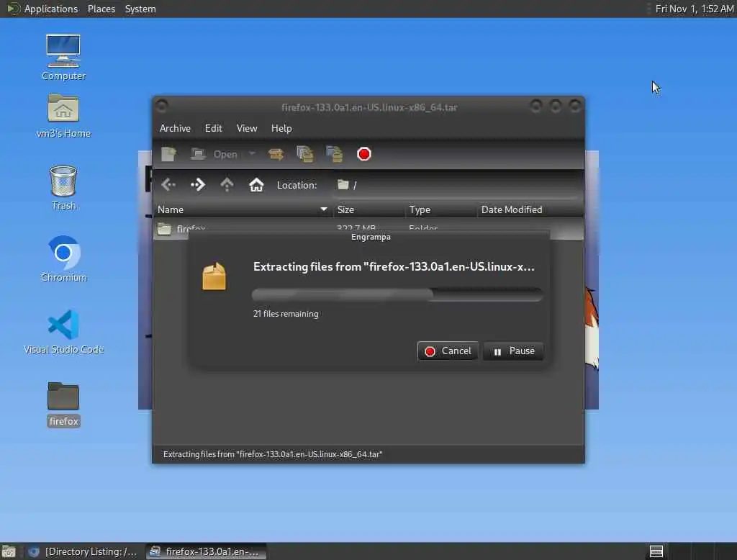Pause the extraction
Image resolution: width=737 pixels, height=560 pixels.
513,351
